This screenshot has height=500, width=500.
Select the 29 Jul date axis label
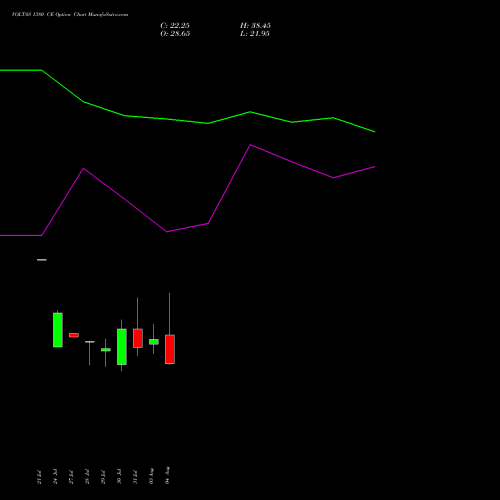pyautogui.click(x=103, y=477)
